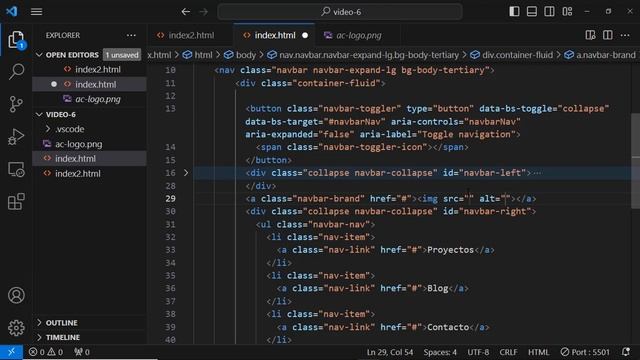Viewport: 640px width, 360px height.
Task: Open the Search view in activity bar
Action: pyautogui.click(x=16, y=71)
